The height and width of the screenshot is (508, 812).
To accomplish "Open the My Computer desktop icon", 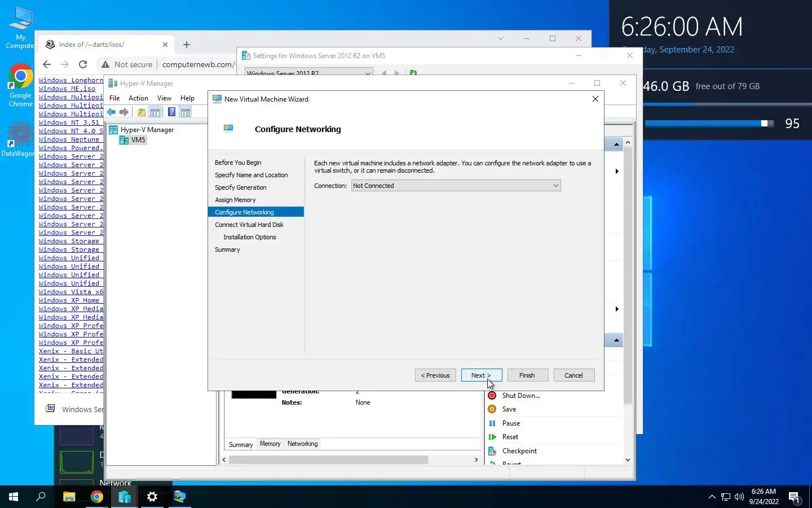I will 20,28.
